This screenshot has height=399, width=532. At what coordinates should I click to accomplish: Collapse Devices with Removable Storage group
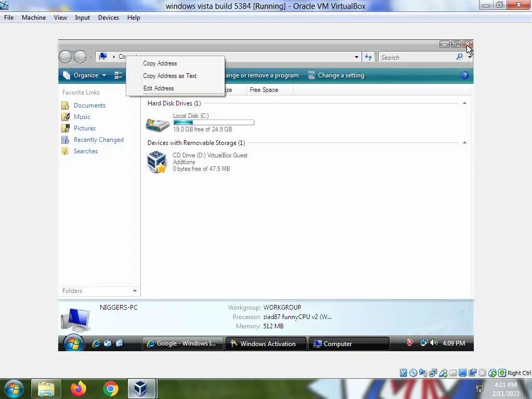click(464, 143)
